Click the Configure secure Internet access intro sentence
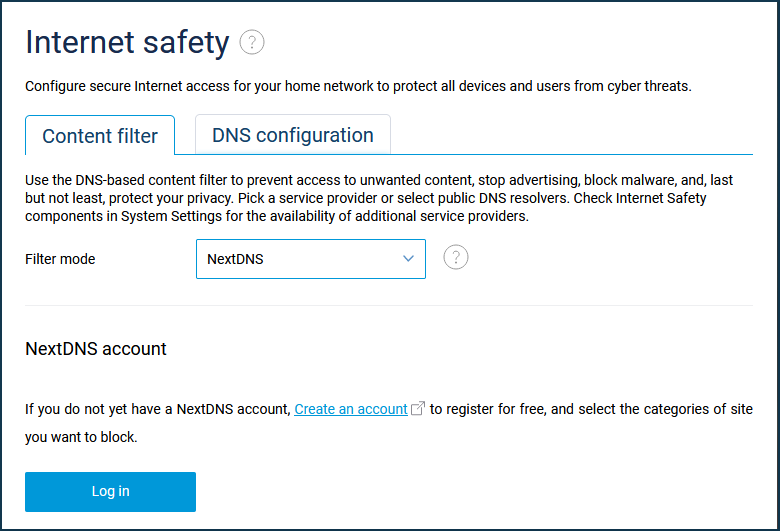Screen dimensions: 780x531 point(358,86)
